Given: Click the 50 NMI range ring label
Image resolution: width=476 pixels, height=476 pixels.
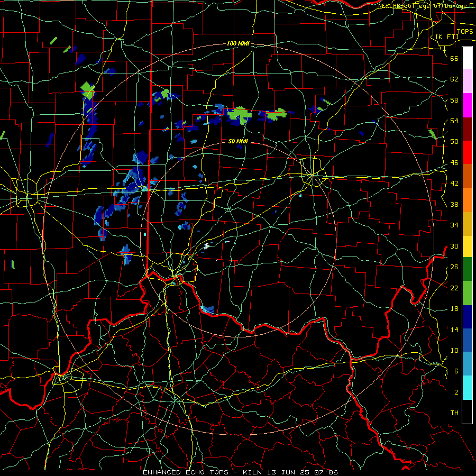Looking at the screenshot, I should pos(238,141).
